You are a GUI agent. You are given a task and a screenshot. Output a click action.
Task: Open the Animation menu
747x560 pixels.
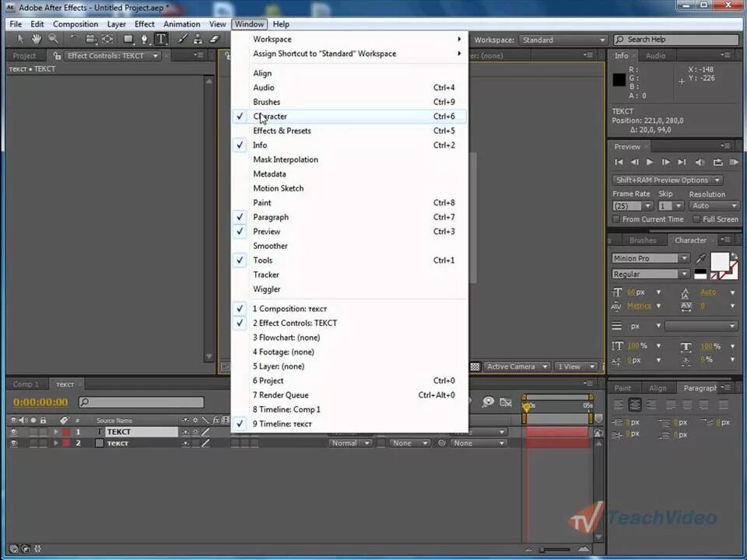click(x=181, y=24)
